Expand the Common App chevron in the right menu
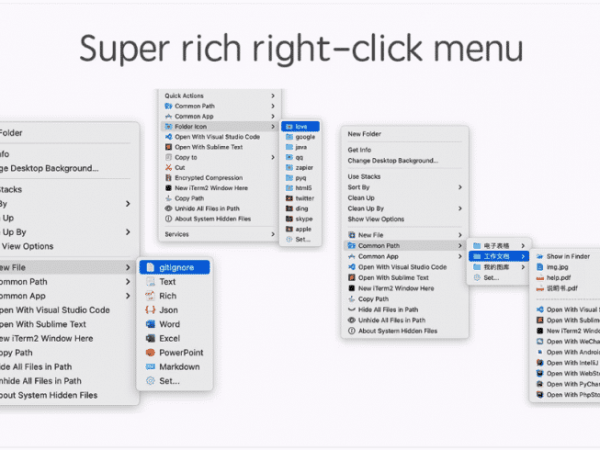 [460, 256]
